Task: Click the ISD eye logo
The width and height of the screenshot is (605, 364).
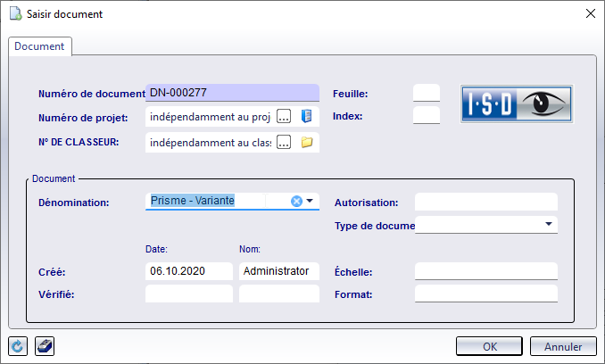Action: (516, 103)
